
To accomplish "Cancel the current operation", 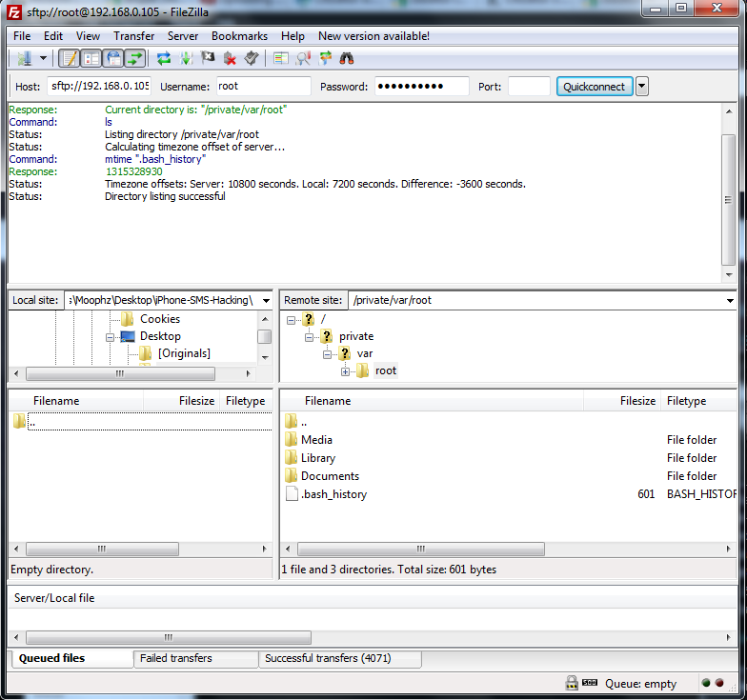I will [x=208, y=59].
